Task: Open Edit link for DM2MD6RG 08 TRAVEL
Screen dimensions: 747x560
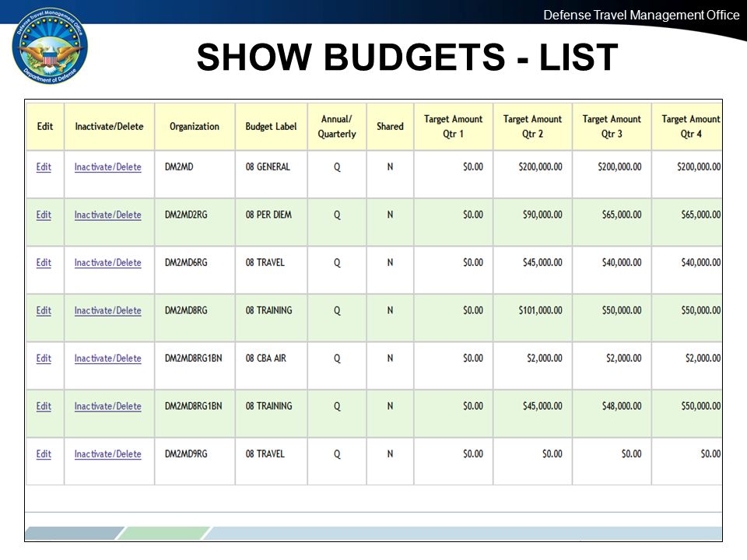Action: pyautogui.click(x=44, y=263)
